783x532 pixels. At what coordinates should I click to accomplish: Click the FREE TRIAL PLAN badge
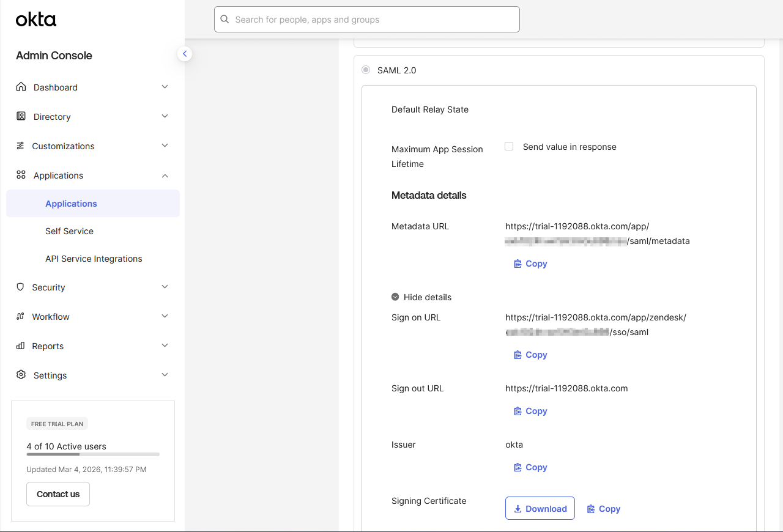[57, 424]
